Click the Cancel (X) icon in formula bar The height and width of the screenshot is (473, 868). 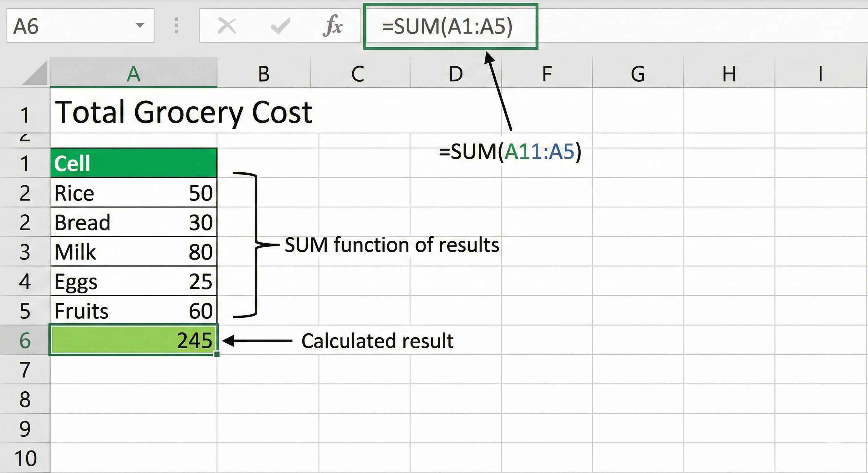[x=227, y=26]
